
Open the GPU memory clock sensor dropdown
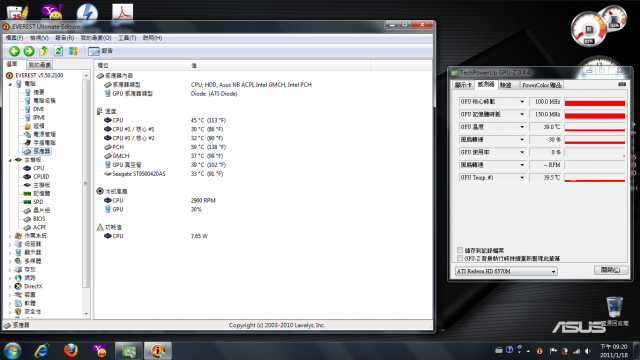(x=522, y=114)
